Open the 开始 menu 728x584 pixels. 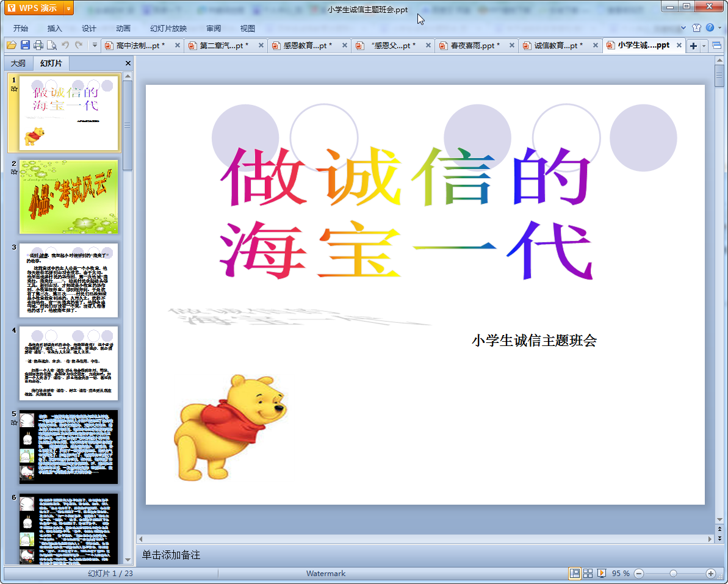[x=20, y=28]
